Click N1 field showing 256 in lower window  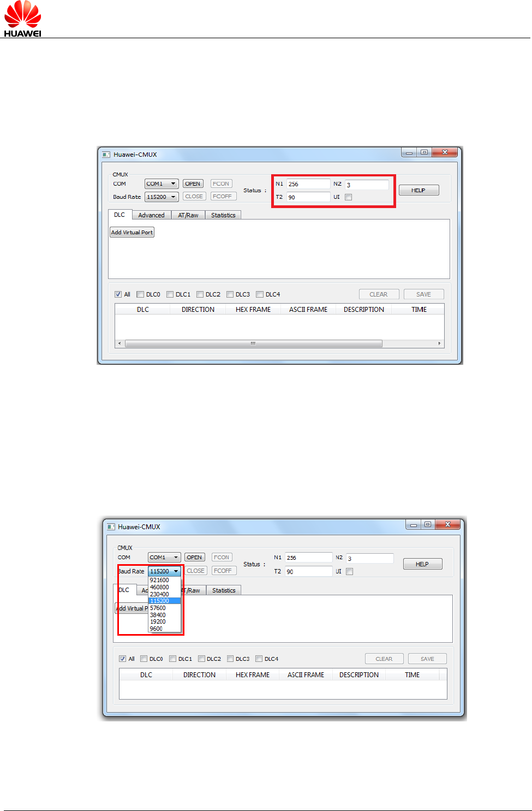point(308,558)
